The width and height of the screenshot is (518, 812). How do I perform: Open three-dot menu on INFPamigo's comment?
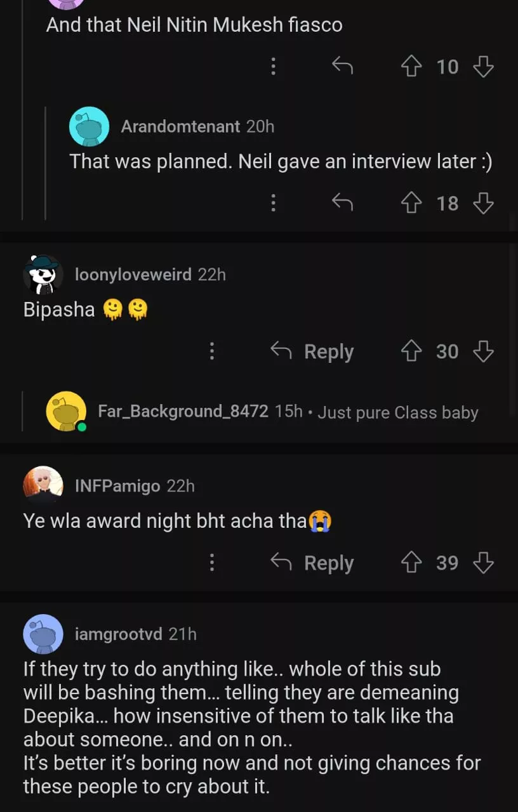pos(212,563)
